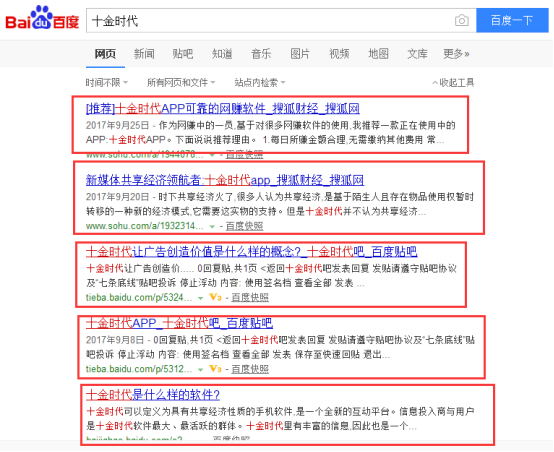Screen dimensions: 554x452
Task: Switch to the 贴吧 tab
Action: point(183,54)
